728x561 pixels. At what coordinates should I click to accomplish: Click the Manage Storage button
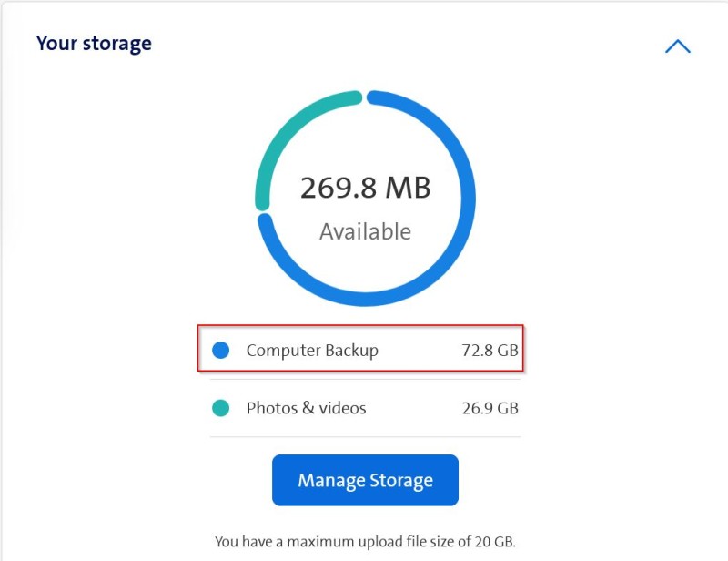(365, 480)
